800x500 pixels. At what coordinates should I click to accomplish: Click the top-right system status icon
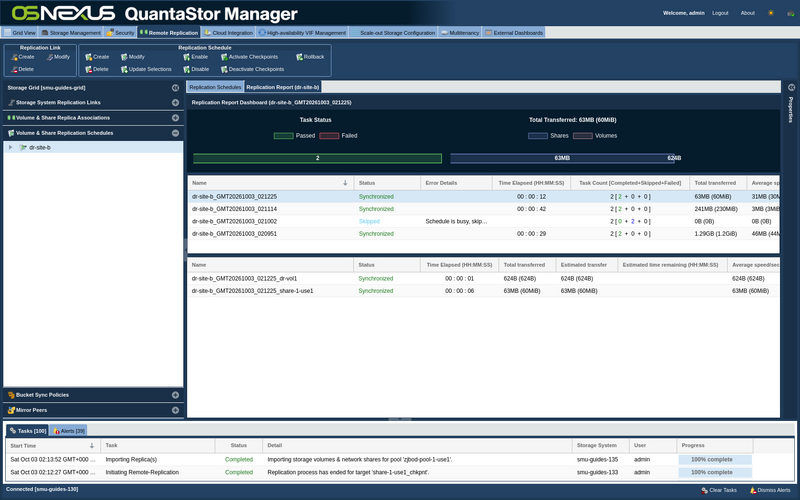[x=791, y=13]
